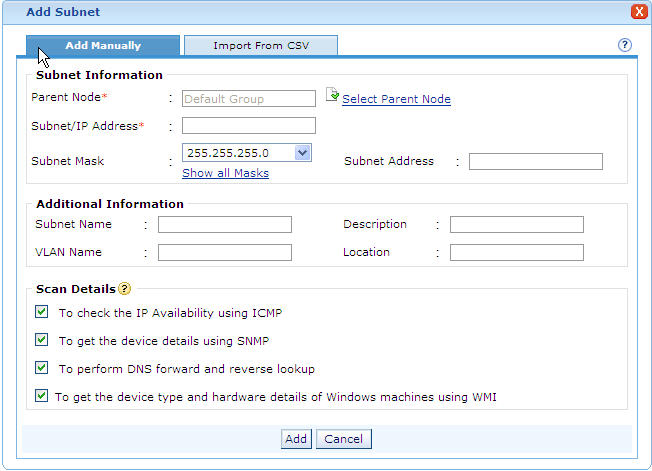The image size is (652, 471).
Task: Toggle the SNMP device details checkbox
Action: (x=41, y=340)
